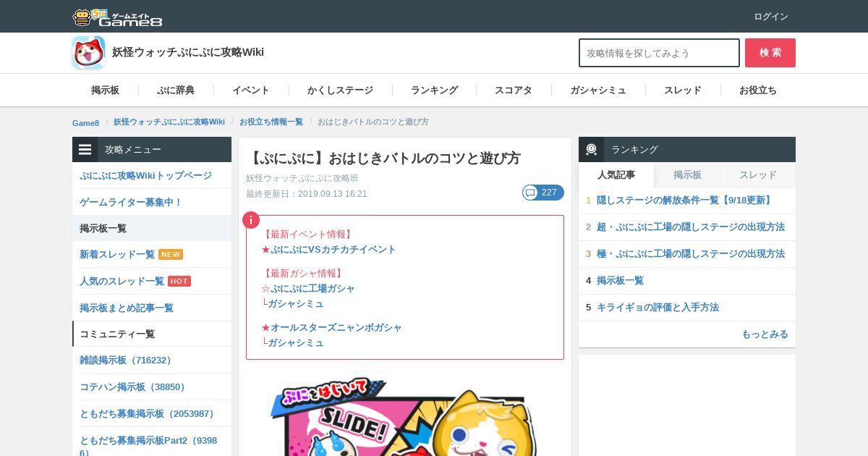This screenshot has width=868, height=456.
Task: Click 妖怪ウォッチぷにぷに攻略Wiki breadcrumb link
Action: [169, 122]
